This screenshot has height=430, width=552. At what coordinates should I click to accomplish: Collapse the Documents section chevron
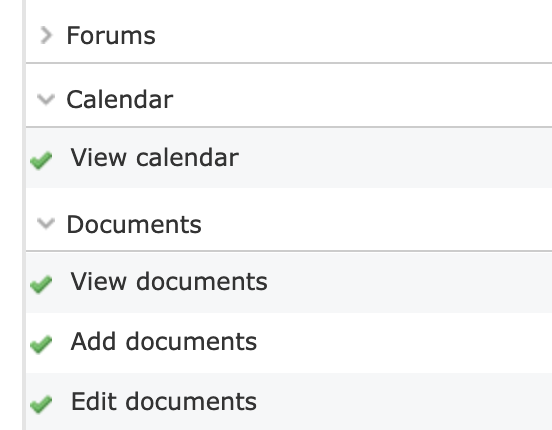(46, 223)
